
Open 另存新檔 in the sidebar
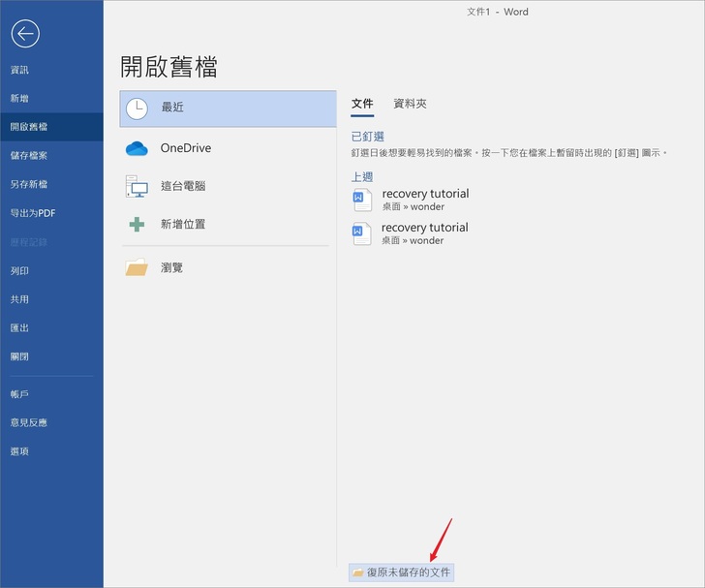[x=29, y=184]
